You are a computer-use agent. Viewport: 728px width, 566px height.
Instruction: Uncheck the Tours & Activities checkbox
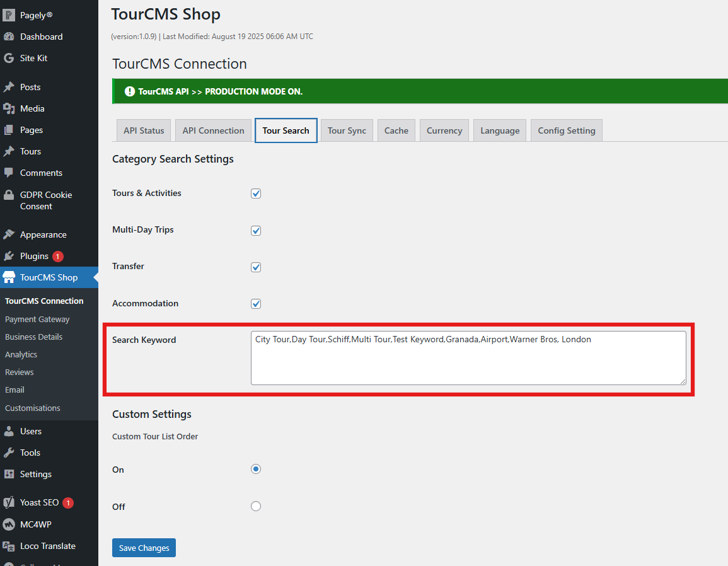pos(256,193)
